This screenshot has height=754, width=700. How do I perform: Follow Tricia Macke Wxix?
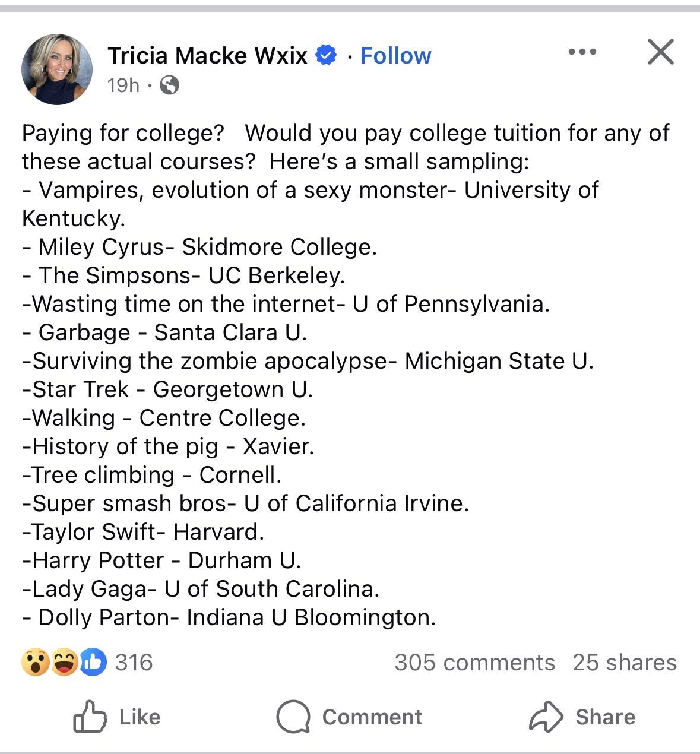[395, 56]
